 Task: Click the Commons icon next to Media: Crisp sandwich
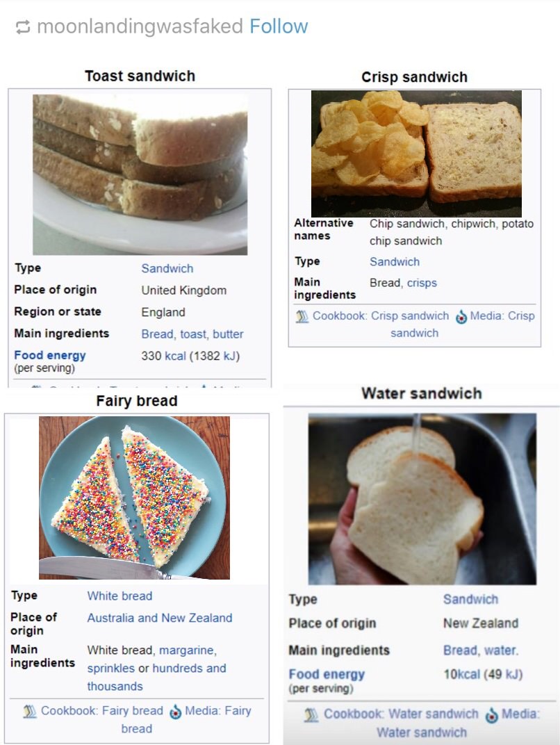[461, 317]
